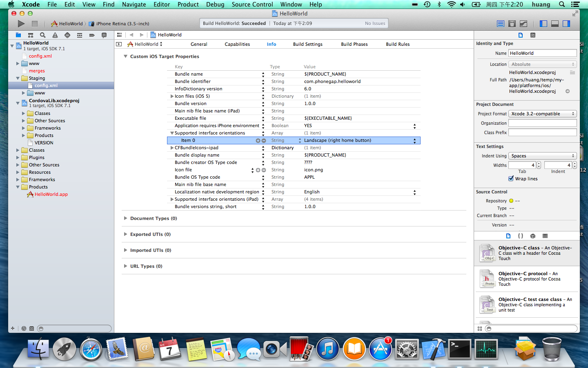The width and height of the screenshot is (588, 368).
Task: Hide the Utilities pane
Action: tap(566, 24)
